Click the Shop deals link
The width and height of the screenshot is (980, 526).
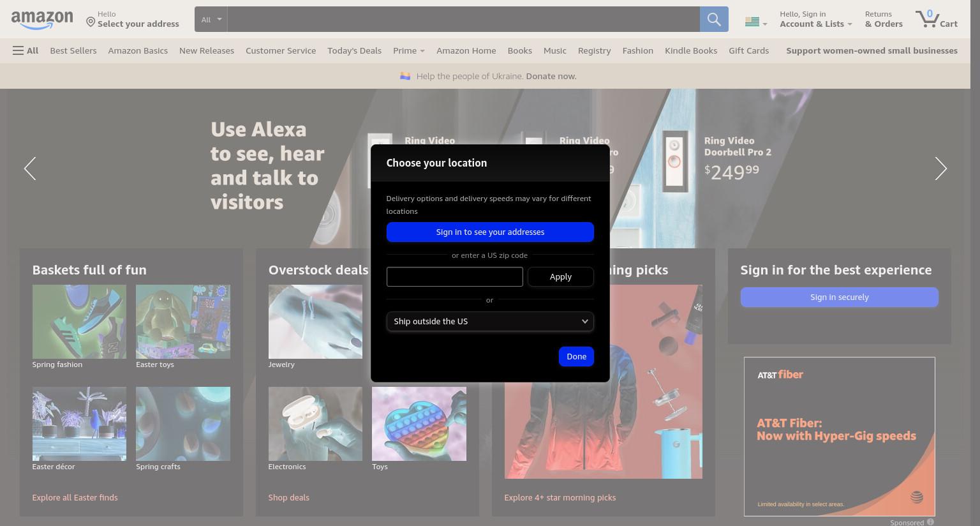(x=289, y=497)
